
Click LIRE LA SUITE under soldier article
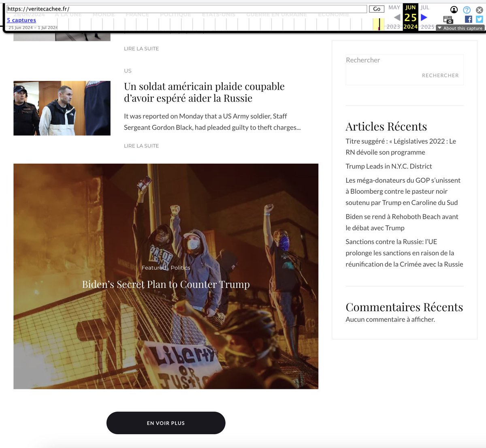pyautogui.click(x=141, y=146)
